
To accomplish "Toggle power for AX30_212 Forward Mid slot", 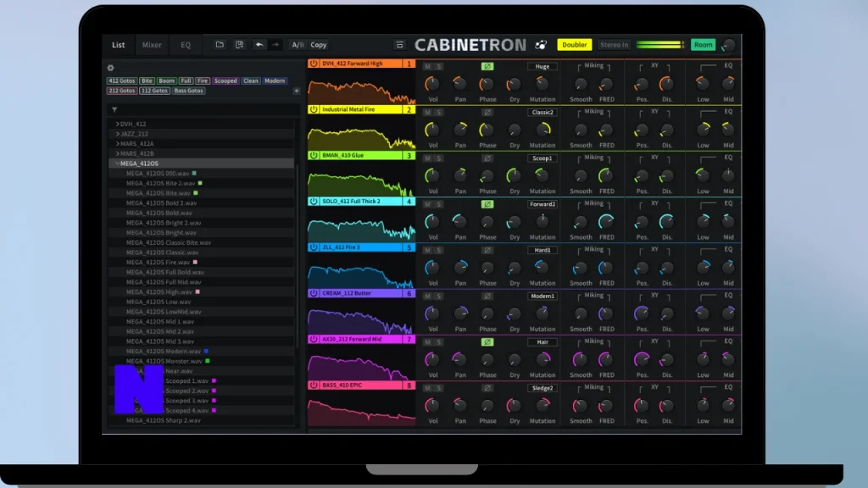I will [x=314, y=339].
